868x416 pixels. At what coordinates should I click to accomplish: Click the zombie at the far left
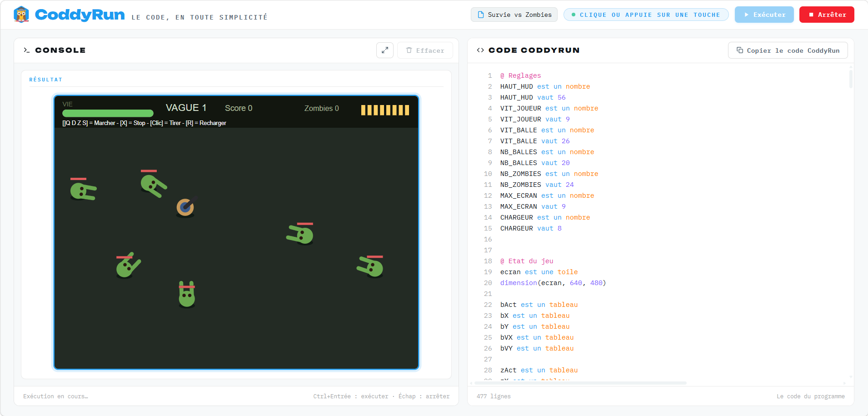point(83,190)
